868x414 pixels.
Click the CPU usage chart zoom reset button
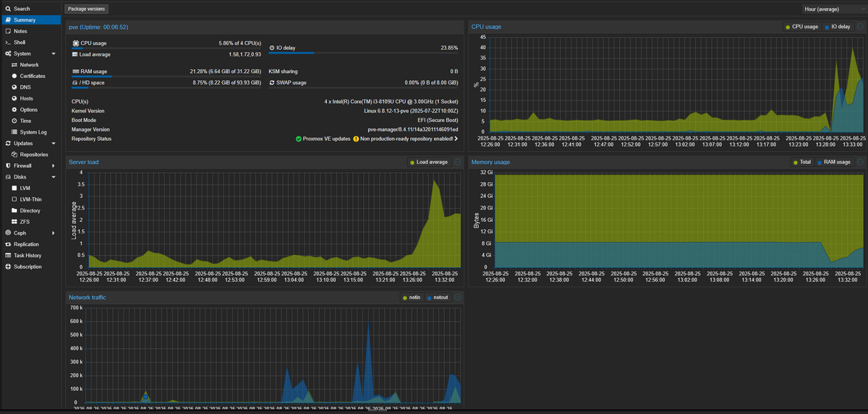861,27
